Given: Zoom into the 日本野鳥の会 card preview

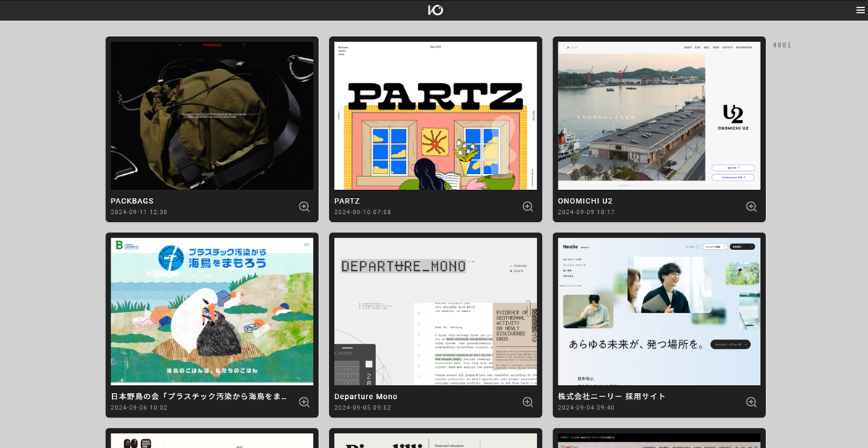Looking at the screenshot, I should tap(305, 402).
